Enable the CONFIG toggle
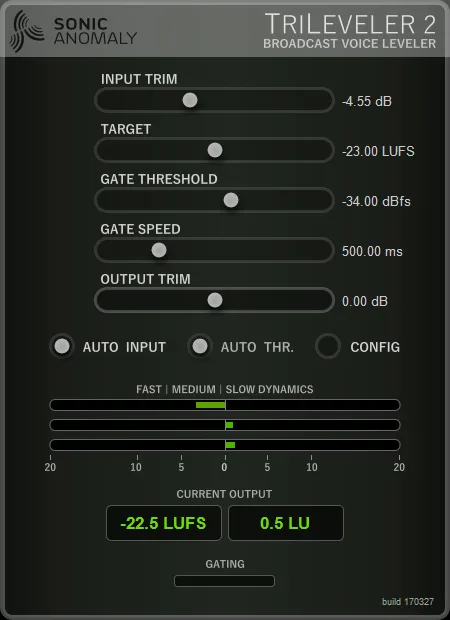The height and width of the screenshot is (620, 450). pos(328,346)
